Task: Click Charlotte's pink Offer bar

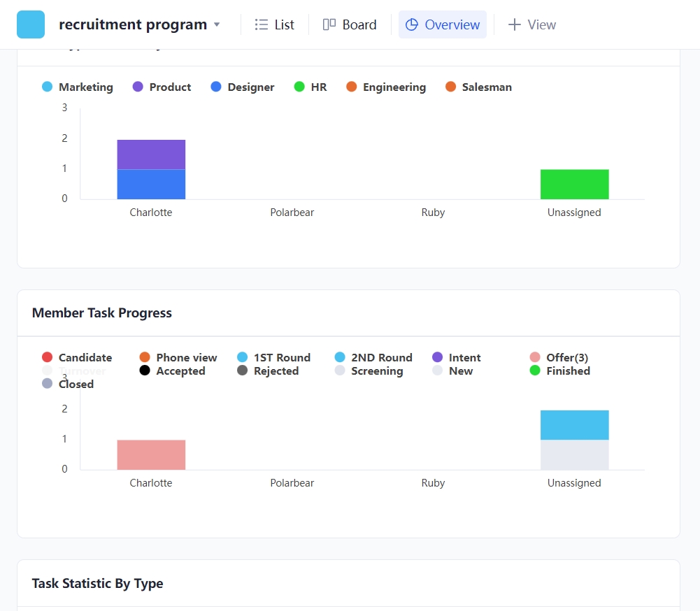Action: pyautogui.click(x=151, y=453)
